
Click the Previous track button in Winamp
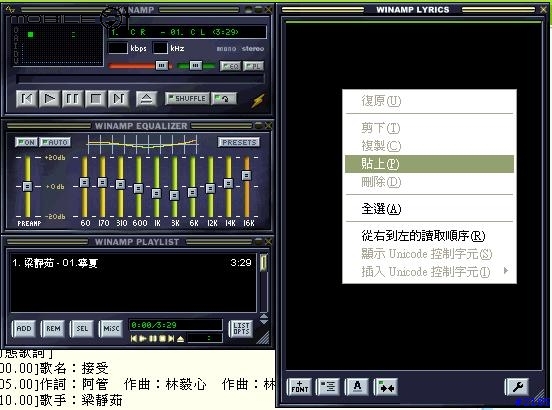[x=27, y=99]
